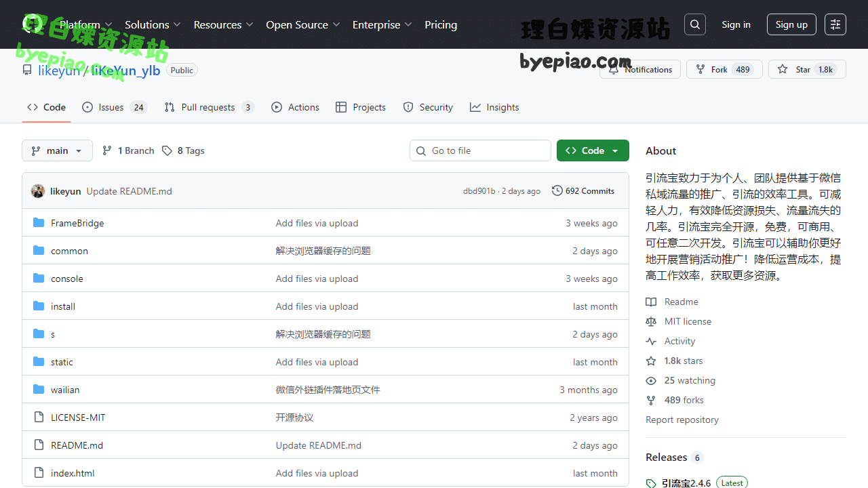Click the likeyun avatar thumbnail
868x488 pixels.
click(38, 191)
